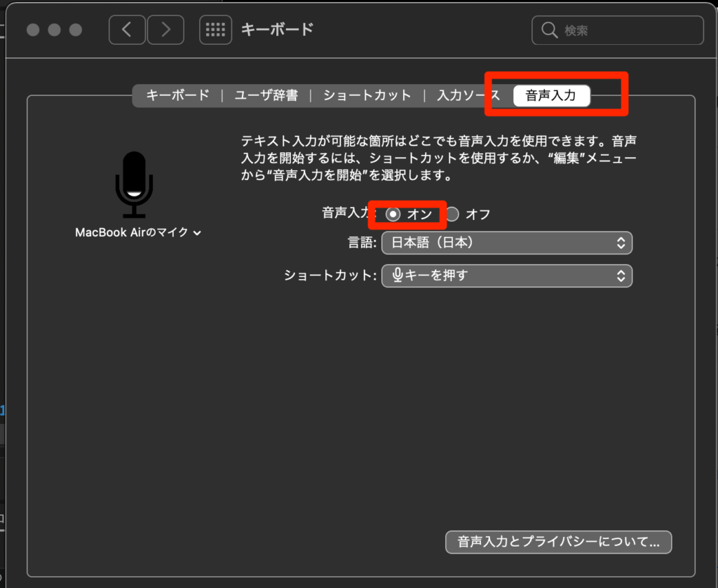This screenshot has height=588, width=718.
Task: Switch to the 入力ソース tab
Action: [x=467, y=95]
